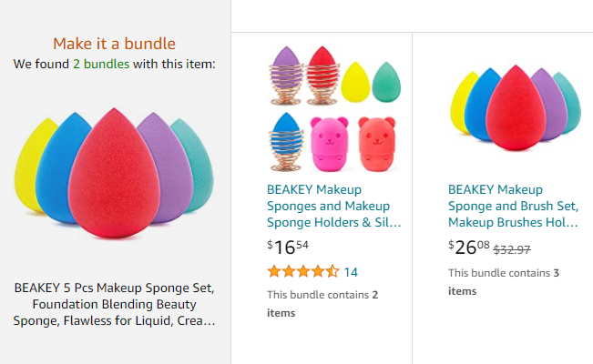Click the $26.08 bundle price
Screen dimensions: 593x364
tap(469, 246)
